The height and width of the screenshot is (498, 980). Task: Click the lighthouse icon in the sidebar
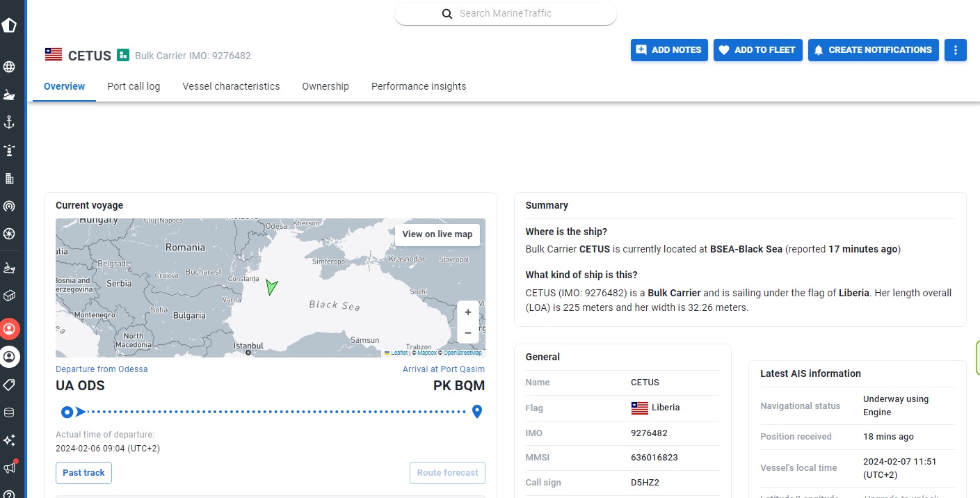coord(10,150)
